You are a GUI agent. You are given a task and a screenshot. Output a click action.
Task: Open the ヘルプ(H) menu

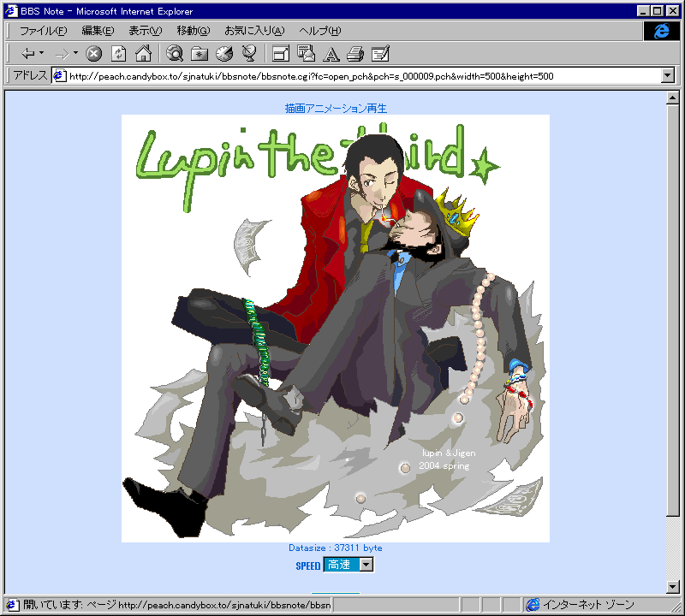319,31
